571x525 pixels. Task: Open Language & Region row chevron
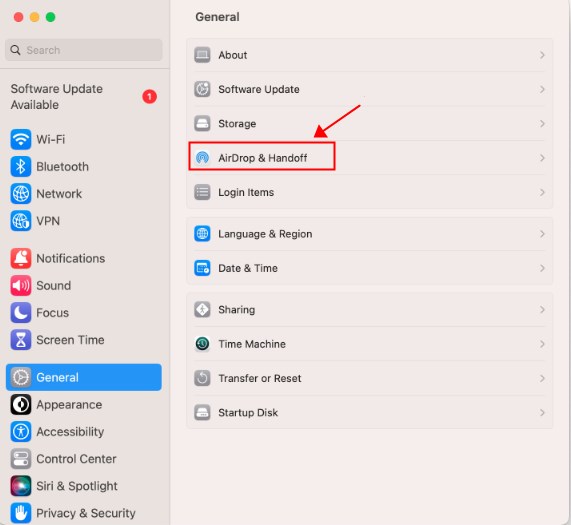tap(542, 234)
